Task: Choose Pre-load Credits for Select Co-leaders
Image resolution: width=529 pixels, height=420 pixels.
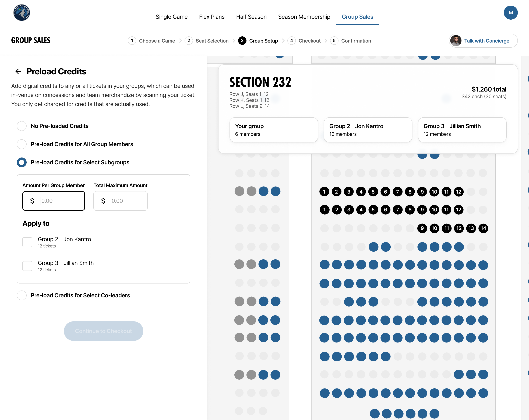Action: 22,295
